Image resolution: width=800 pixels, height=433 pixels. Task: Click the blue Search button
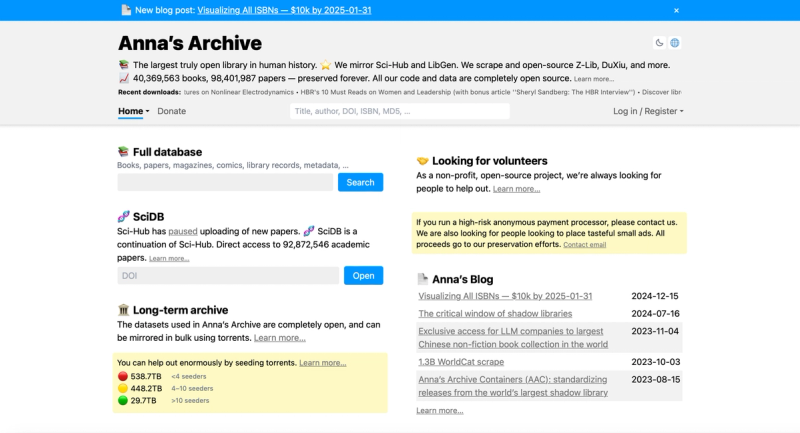[360, 182]
